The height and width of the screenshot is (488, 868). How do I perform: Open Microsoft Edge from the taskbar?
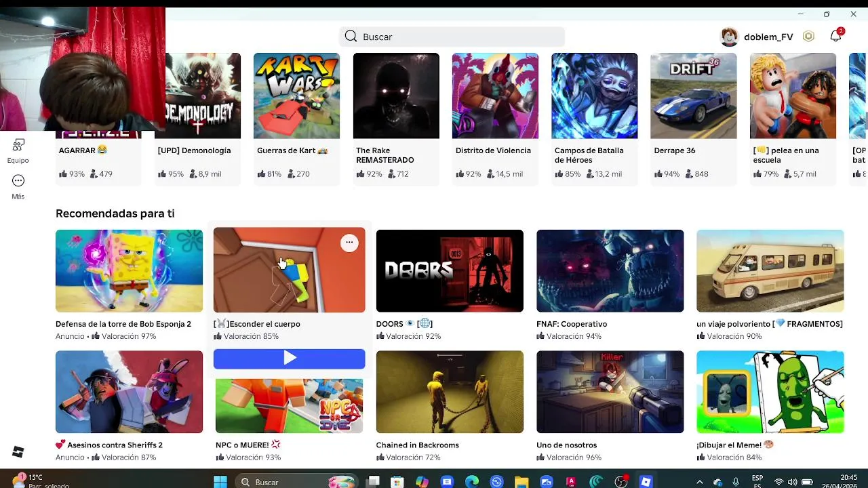click(472, 482)
